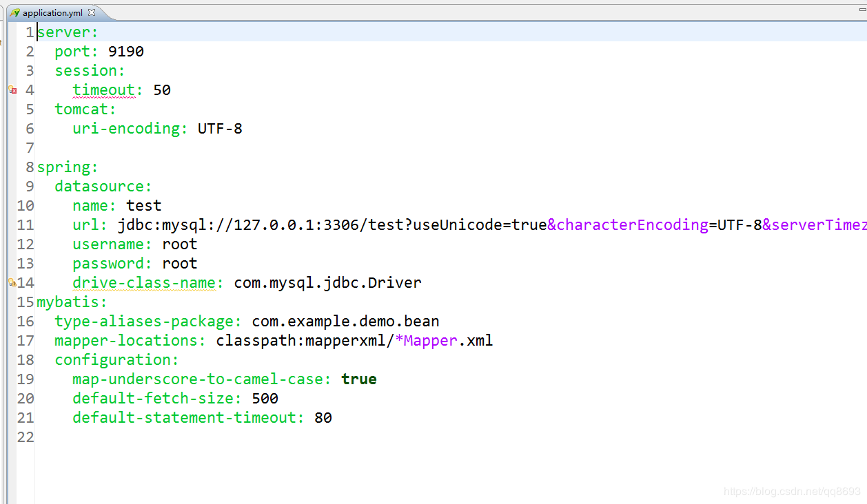Click the com.example.demo.bean value
The image size is (867, 504).
click(x=345, y=322)
